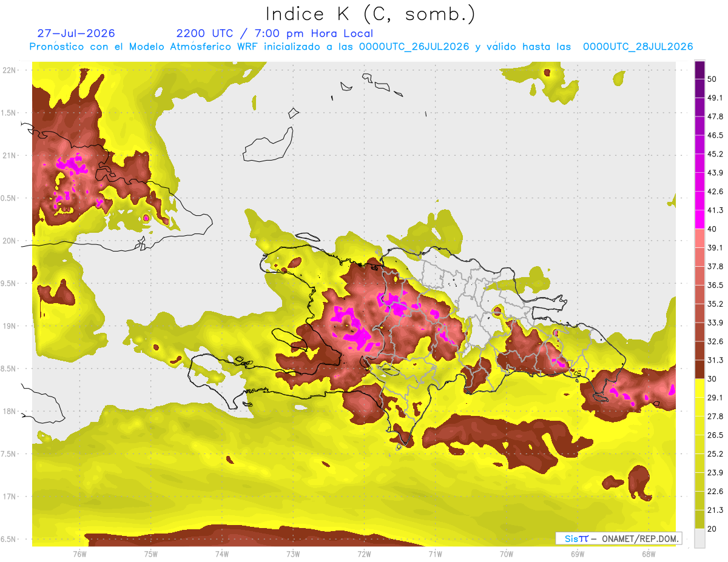The height and width of the screenshot is (562, 728).
Task: Click the color scale label "26.5"
Action: 715,435
